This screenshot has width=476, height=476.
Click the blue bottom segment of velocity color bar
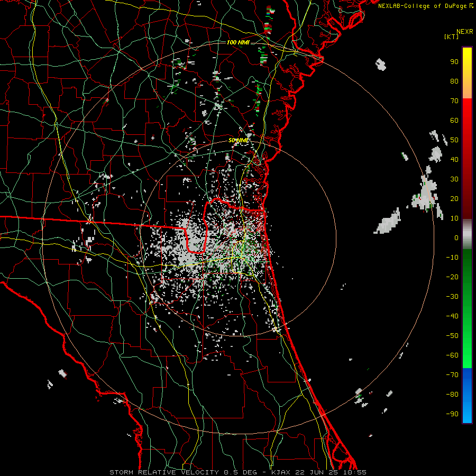467,396
